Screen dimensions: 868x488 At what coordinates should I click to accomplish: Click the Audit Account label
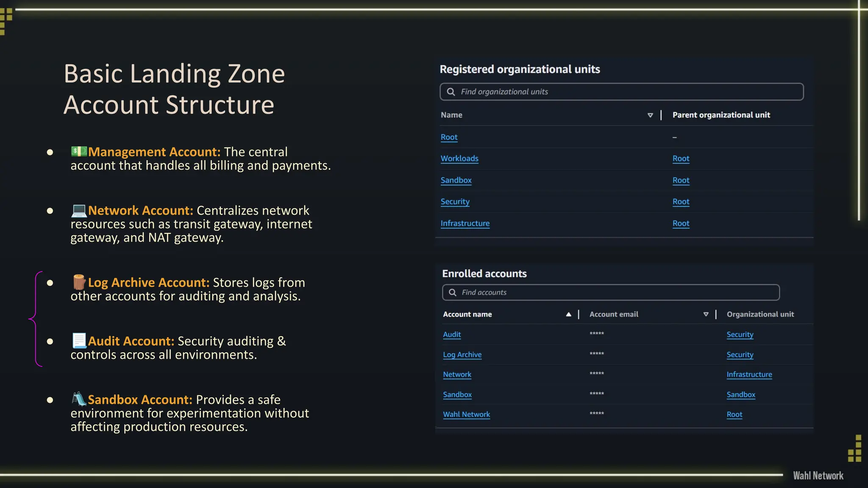coord(131,341)
